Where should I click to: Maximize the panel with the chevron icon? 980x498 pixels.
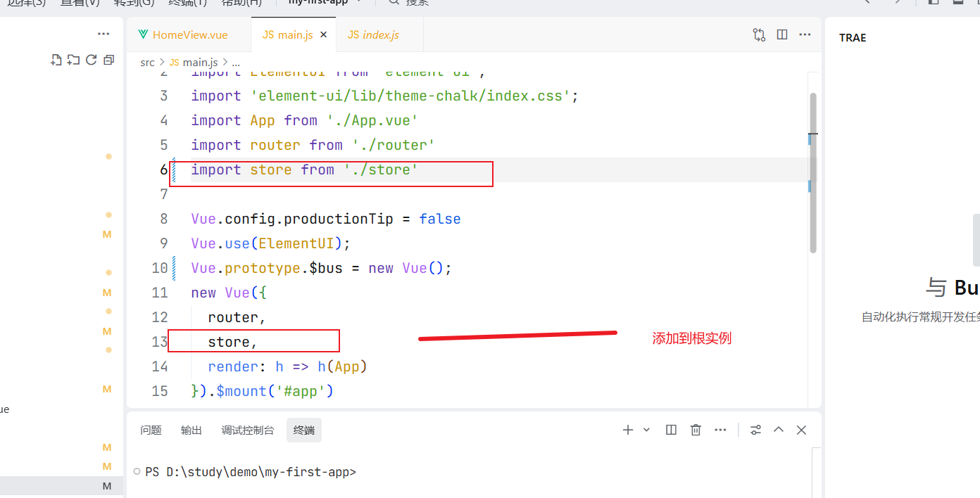[779, 429]
